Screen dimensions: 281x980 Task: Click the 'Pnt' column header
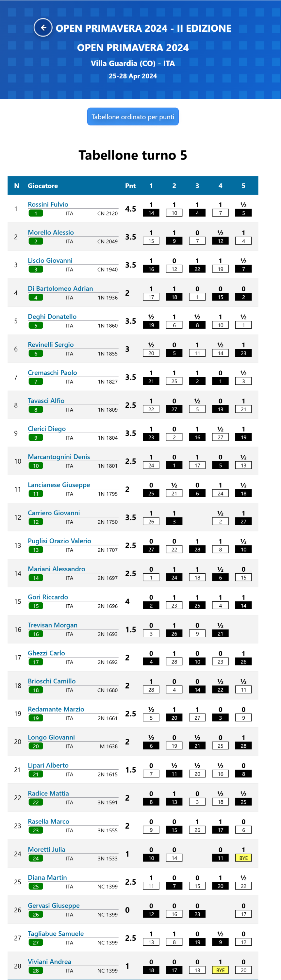pyautogui.click(x=130, y=186)
